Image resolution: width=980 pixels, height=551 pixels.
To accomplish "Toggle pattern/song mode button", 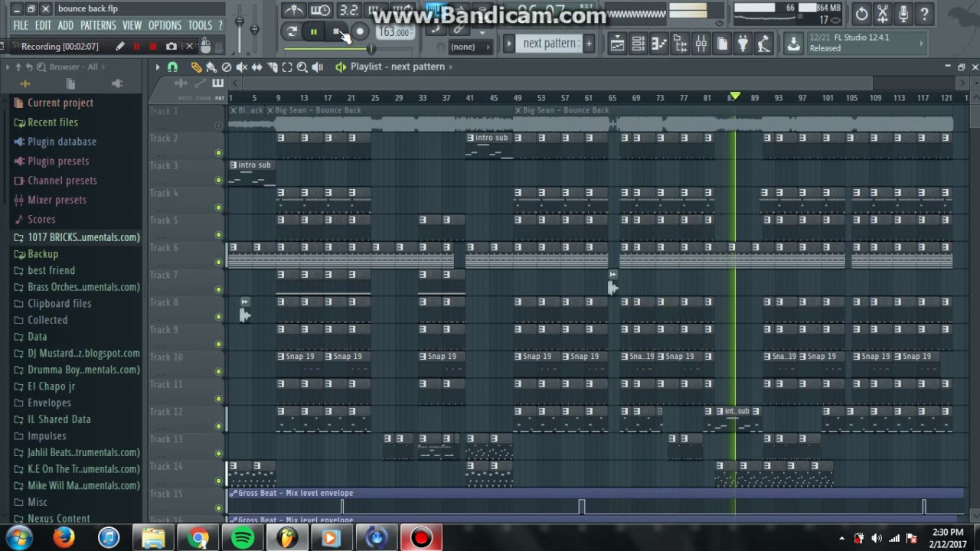I will point(292,31).
